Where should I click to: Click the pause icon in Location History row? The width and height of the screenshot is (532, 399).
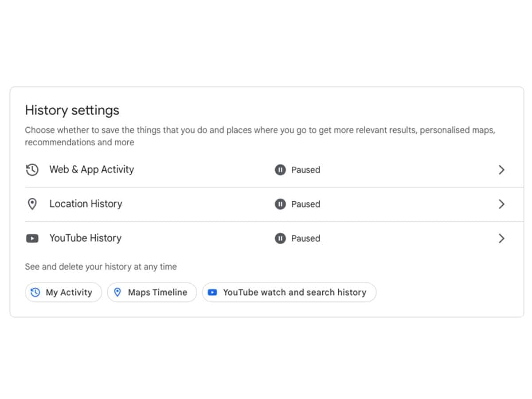coord(280,204)
